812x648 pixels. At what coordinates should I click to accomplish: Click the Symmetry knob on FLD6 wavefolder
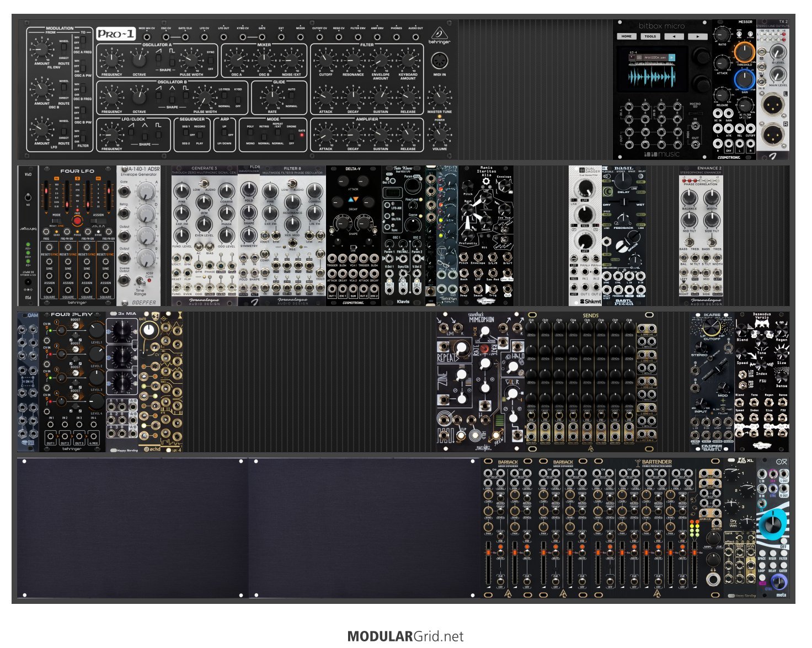coord(249,235)
